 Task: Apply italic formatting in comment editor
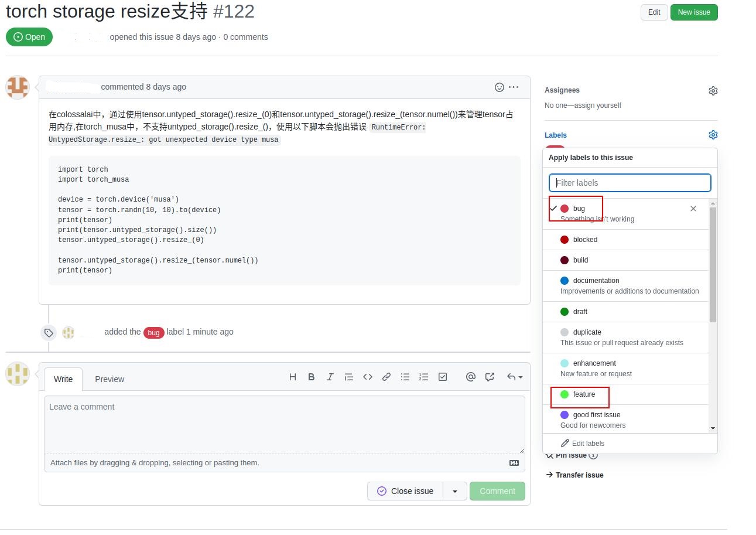click(x=330, y=377)
